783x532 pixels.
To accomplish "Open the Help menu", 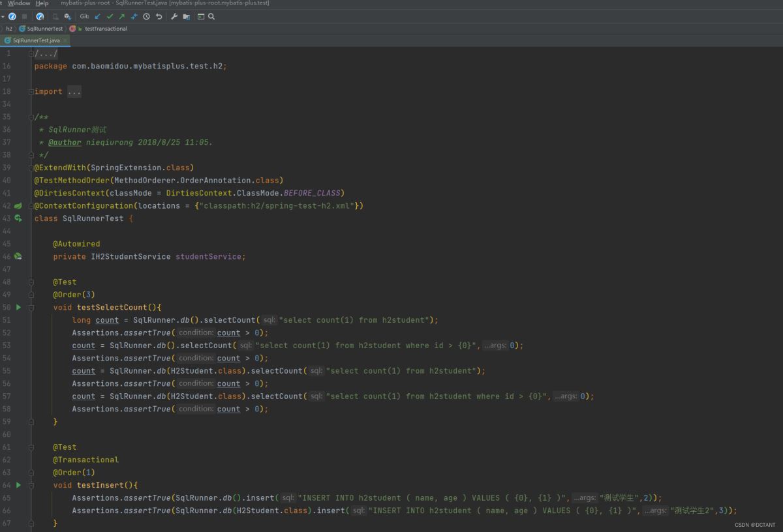I will coord(42,3).
